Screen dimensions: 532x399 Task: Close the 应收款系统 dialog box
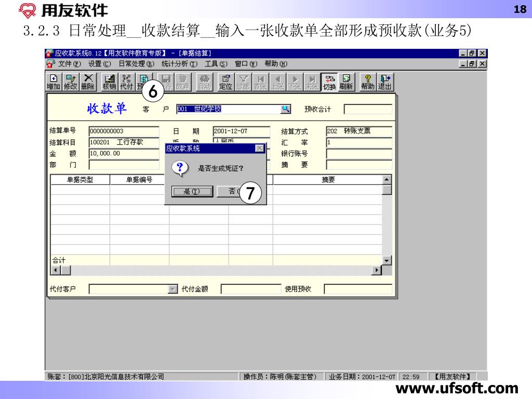pyautogui.click(x=260, y=148)
